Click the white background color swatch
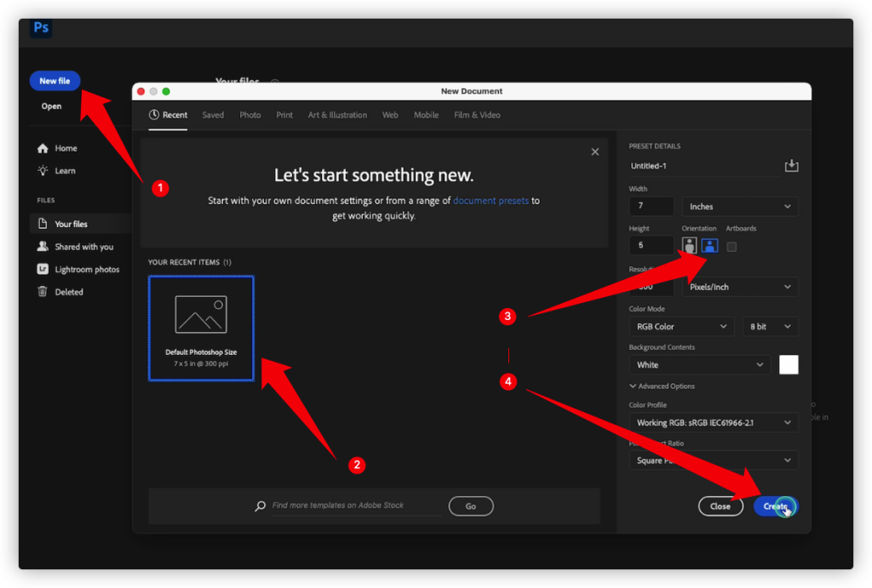The image size is (872, 588). [788, 364]
